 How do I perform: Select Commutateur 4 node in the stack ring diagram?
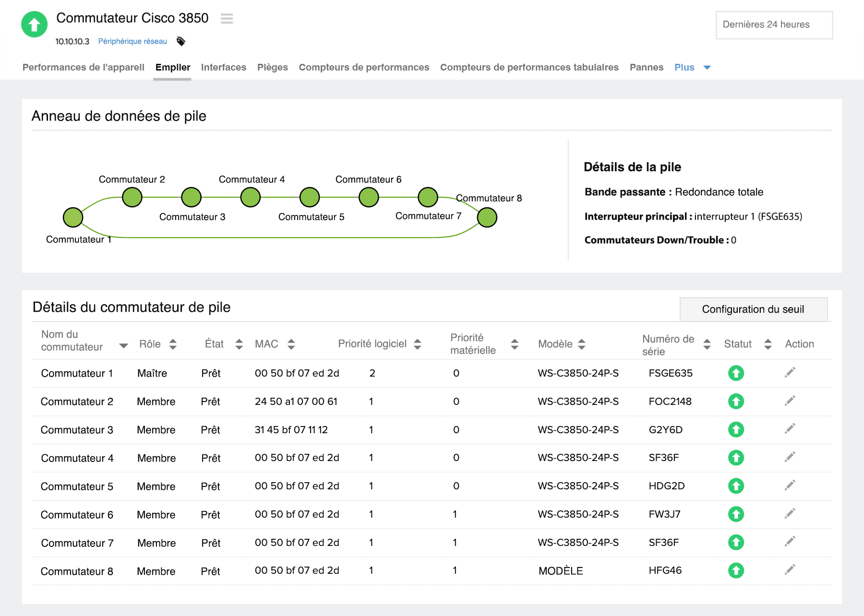[x=250, y=197]
